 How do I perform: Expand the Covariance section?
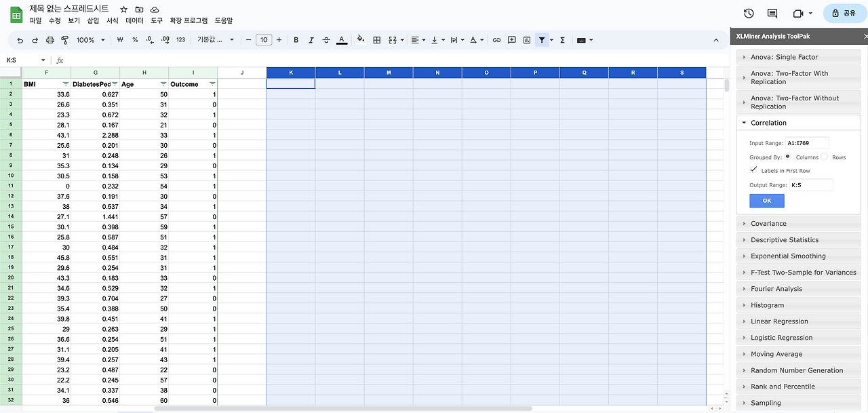pos(798,223)
